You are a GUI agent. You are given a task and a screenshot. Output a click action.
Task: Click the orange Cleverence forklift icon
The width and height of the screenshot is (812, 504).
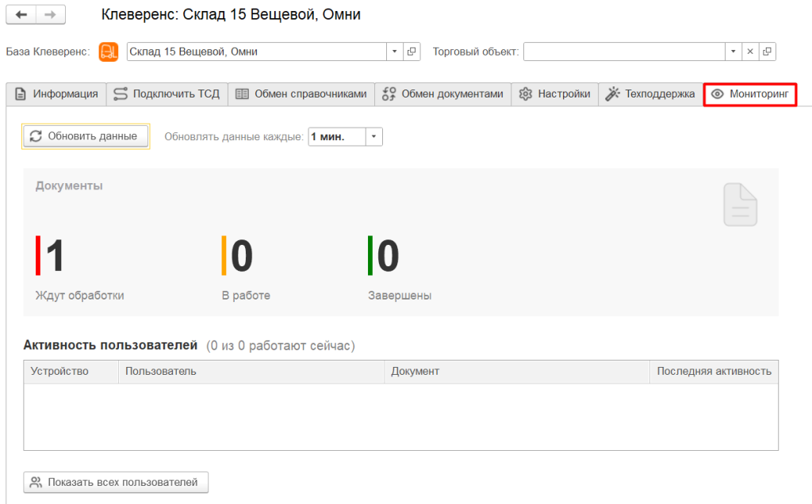[x=108, y=52]
